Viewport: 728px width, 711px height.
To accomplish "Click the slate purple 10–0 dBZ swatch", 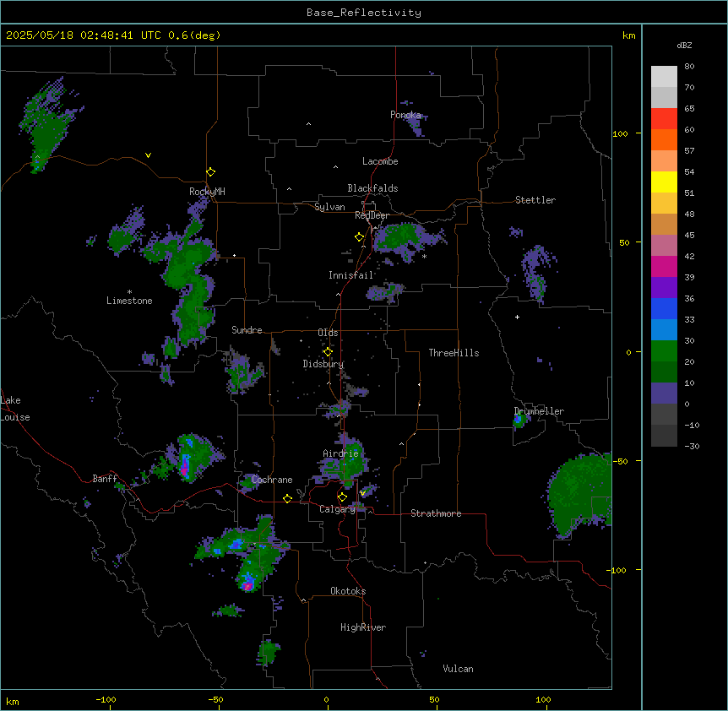I will (664, 393).
